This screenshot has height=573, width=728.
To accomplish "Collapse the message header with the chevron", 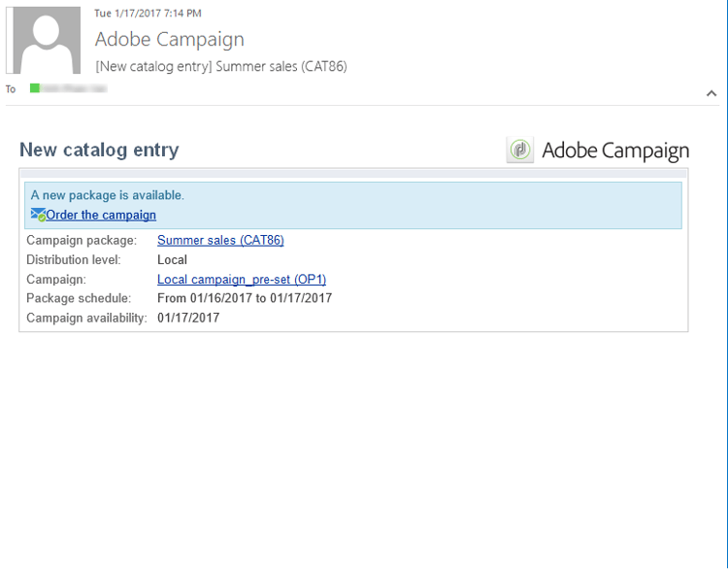I will [711, 93].
